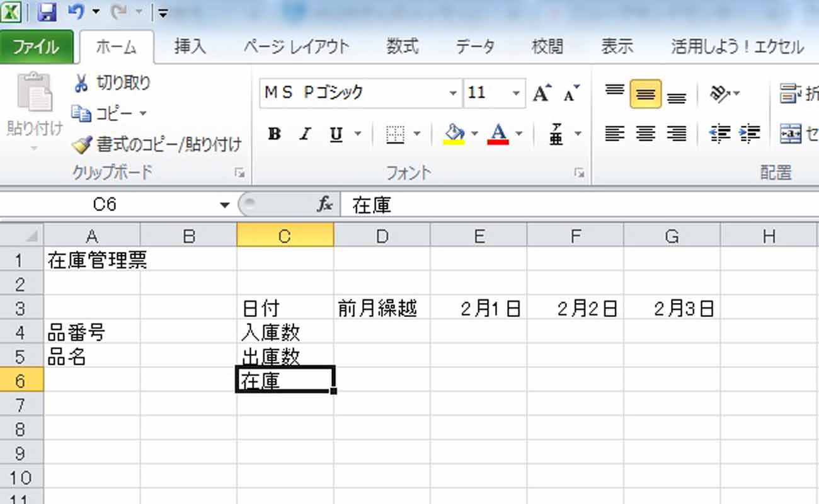Click the Cut (切り取り) scissors icon
Screen dimensions: 819x504
(81, 83)
